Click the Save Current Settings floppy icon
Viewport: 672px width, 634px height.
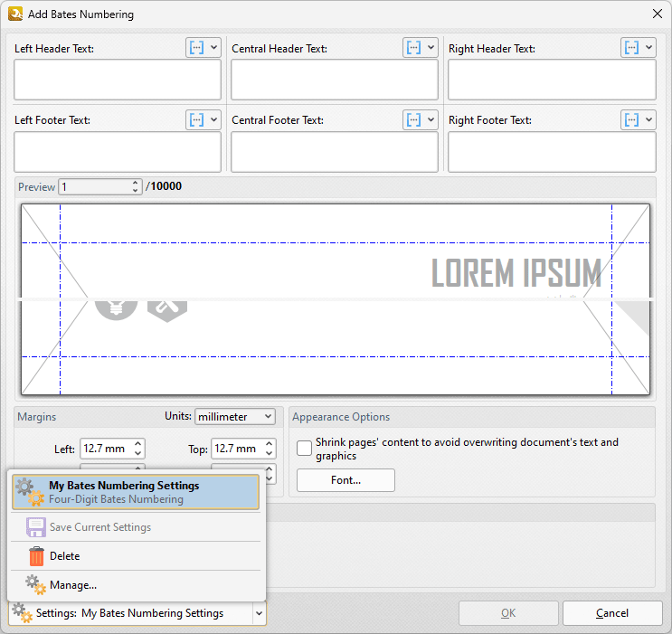click(x=36, y=527)
